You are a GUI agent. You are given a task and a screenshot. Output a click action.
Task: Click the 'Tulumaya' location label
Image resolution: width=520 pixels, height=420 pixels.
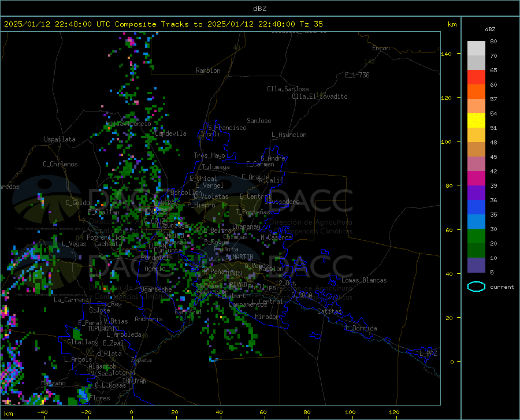point(216,167)
